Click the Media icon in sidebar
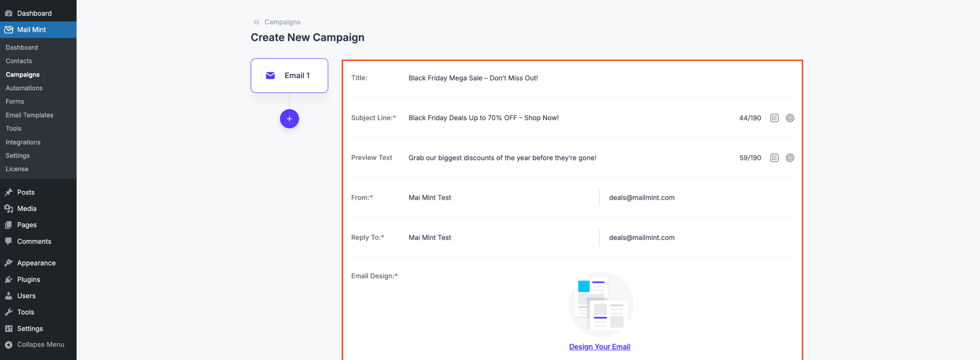 (9, 209)
